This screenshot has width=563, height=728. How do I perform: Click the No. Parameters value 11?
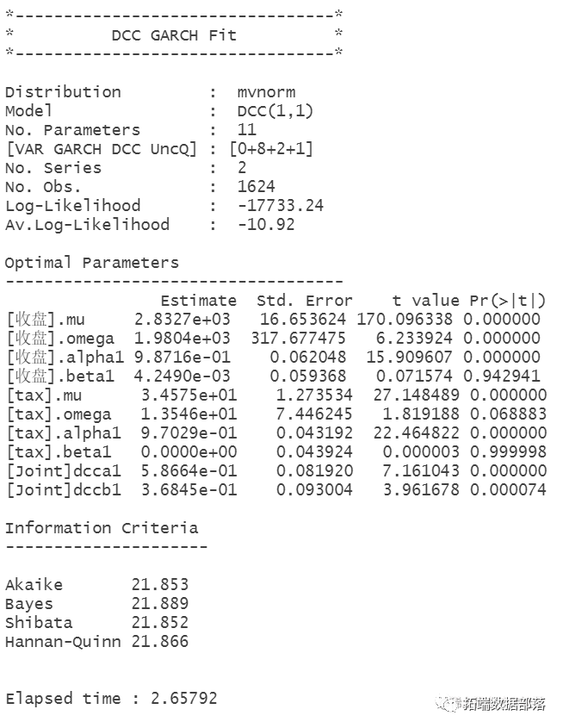(247, 129)
